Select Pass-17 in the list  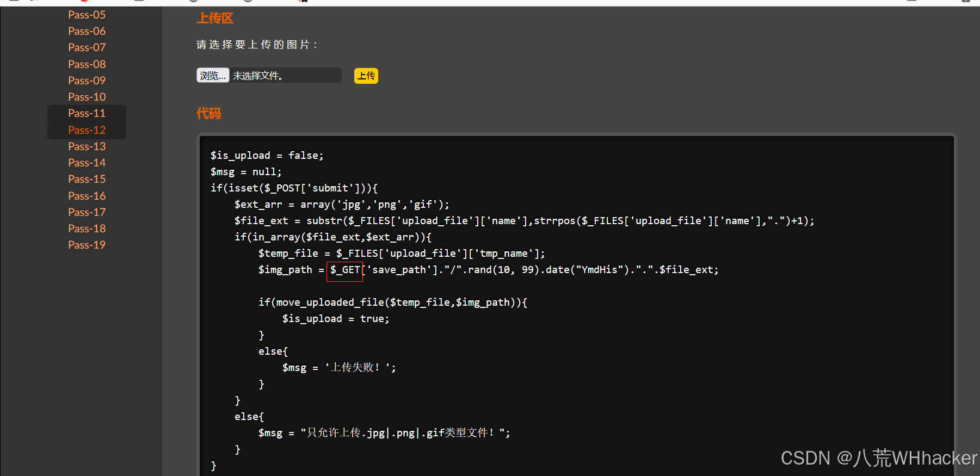tap(87, 212)
